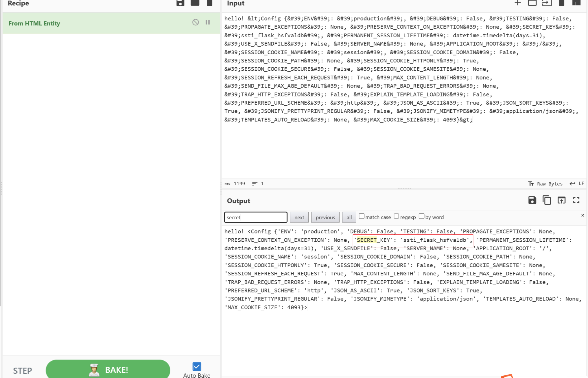This screenshot has height=378, width=588.
Task: Toggle the match case checkbox
Action: click(362, 216)
